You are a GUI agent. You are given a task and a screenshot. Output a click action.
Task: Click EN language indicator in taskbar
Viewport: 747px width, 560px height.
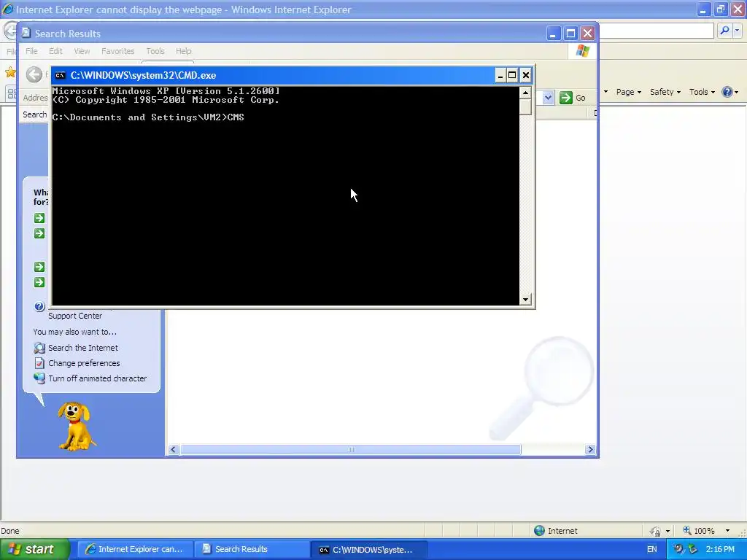651,549
